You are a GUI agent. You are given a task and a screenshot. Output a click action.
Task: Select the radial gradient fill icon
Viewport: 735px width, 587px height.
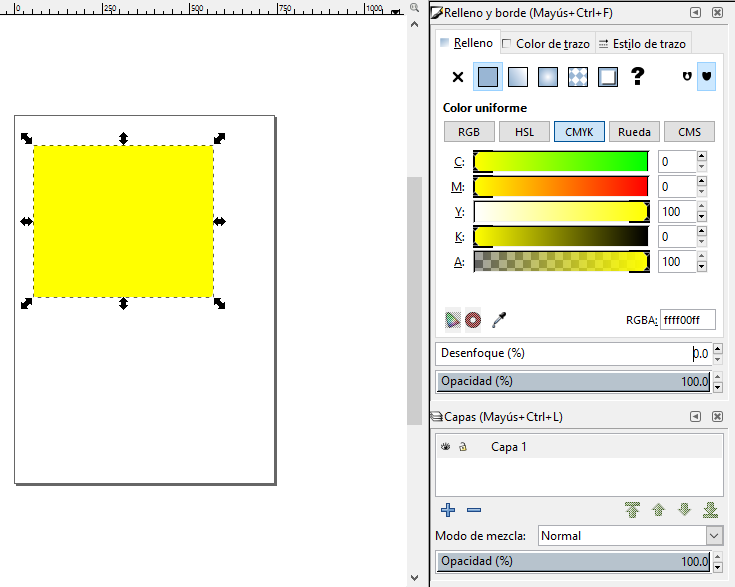[548, 77]
